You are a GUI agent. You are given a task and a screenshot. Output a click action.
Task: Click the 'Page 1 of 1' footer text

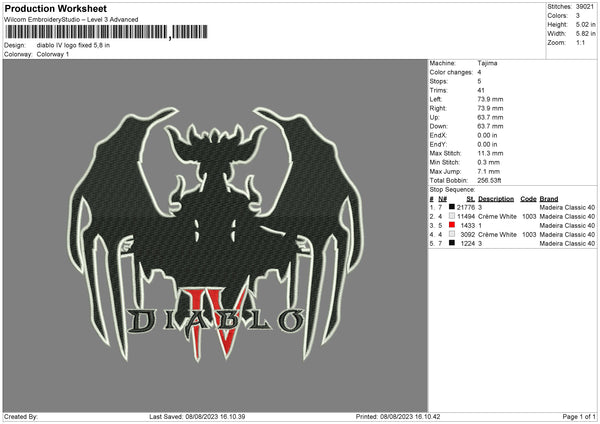(x=579, y=416)
